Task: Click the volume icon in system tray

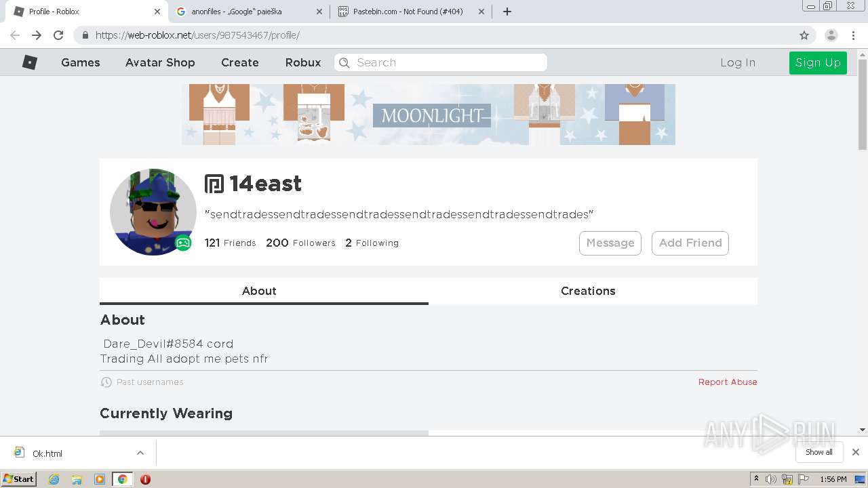Action: pos(771,479)
